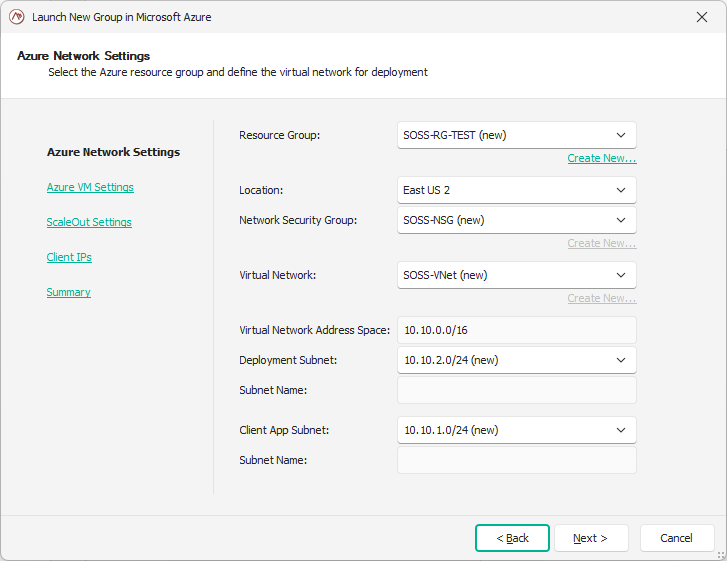
Task: Click the Client App Subnet label
Action: 284,430
